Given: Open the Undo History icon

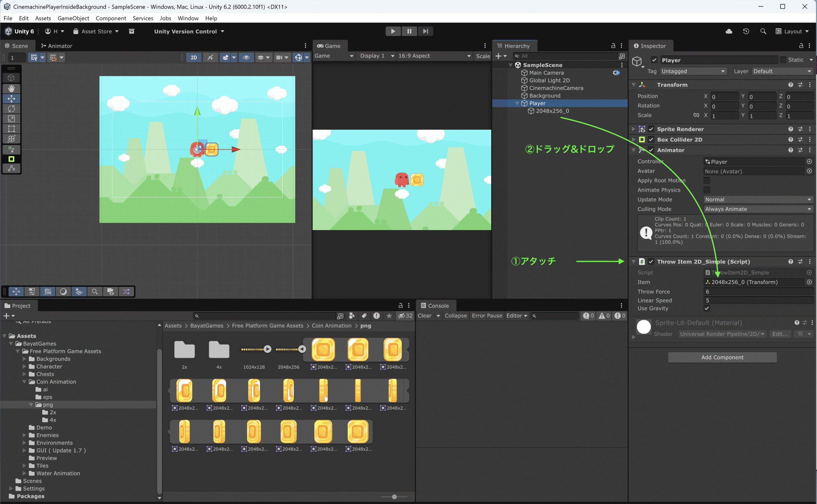Looking at the screenshot, I should click(746, 31).
